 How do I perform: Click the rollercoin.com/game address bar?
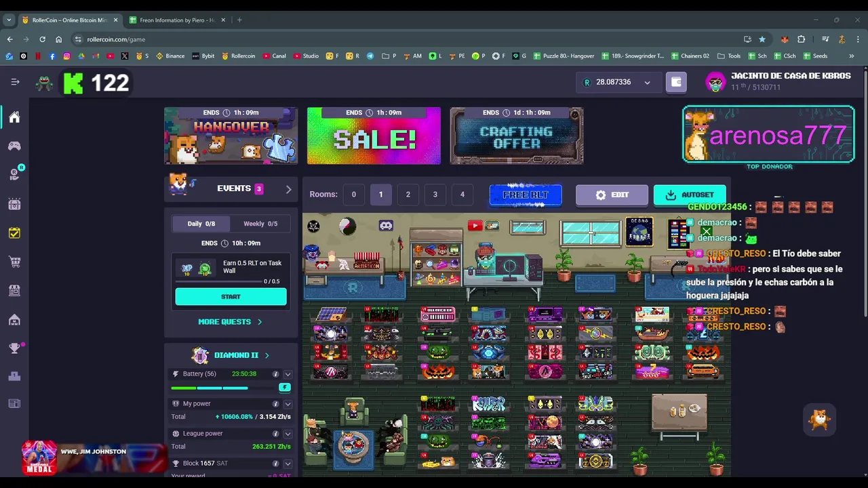coord(407,39)
